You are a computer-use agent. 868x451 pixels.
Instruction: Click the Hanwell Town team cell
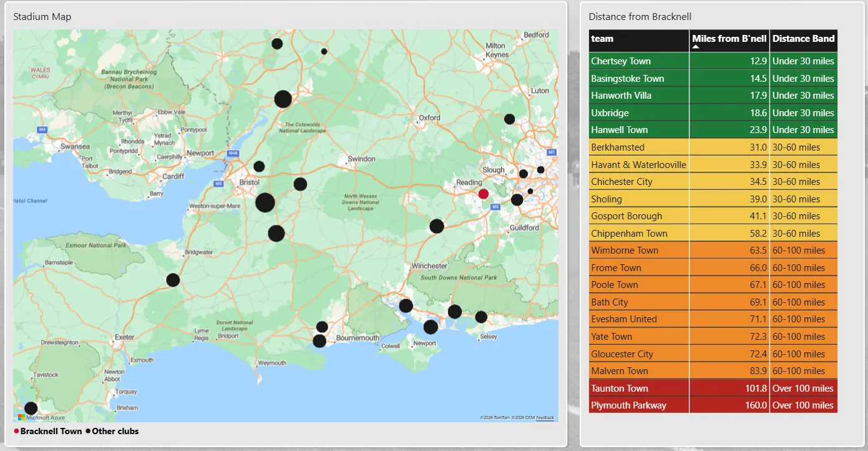click(x=639, y=130)
